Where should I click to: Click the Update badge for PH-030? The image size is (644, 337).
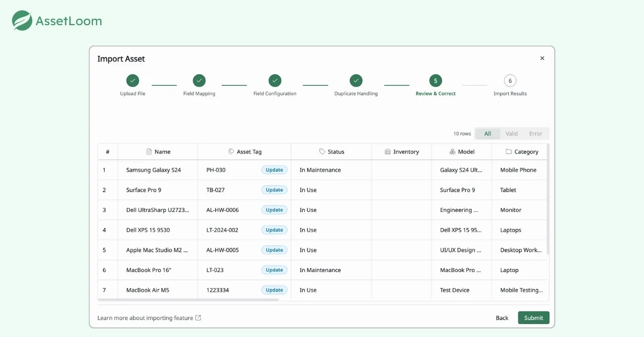(274, 170)
